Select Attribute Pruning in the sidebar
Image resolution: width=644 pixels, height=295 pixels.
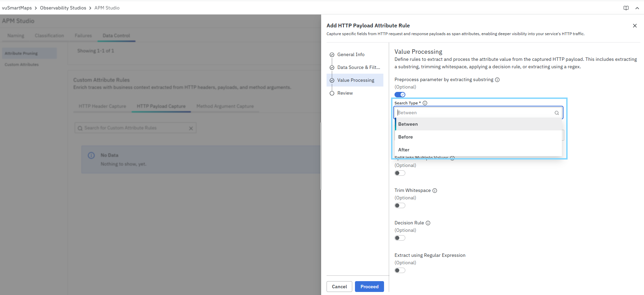coord(29,53)
